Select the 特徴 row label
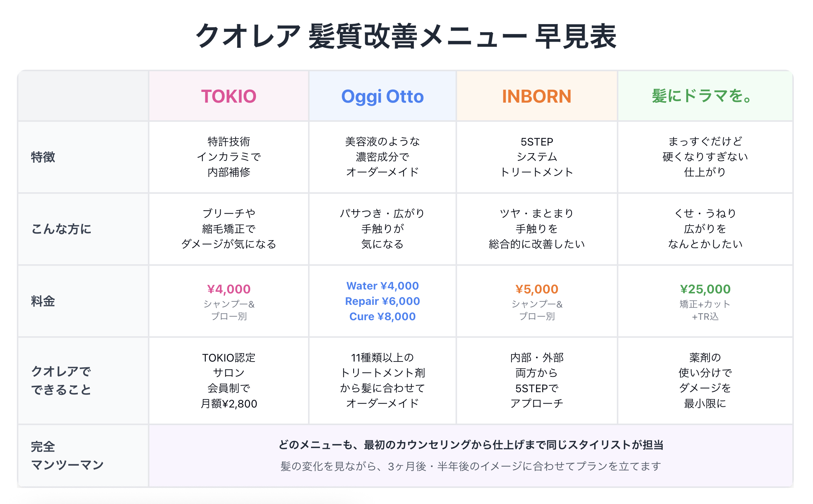 click(x=43, y=157)
